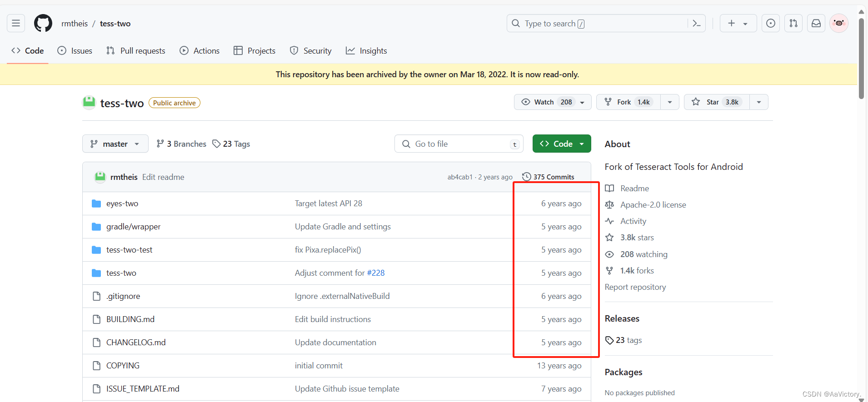Open the eyes-two folder
Viewport: 868px width, 402px height.
point(122,203)
